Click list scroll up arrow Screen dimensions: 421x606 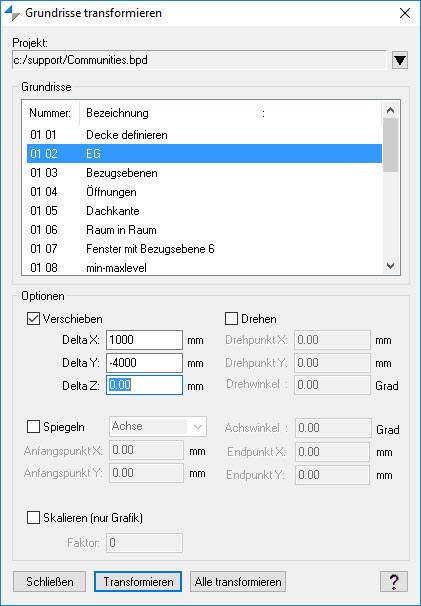(x=390, y=110)
